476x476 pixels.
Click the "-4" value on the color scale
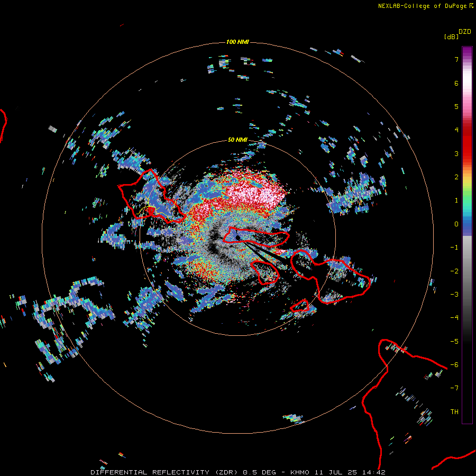(454, 318)
